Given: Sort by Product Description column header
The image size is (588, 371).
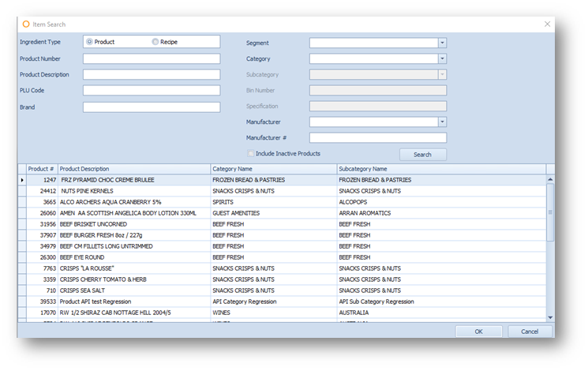Looking at the screenshot, I should (x=133, y=168).
